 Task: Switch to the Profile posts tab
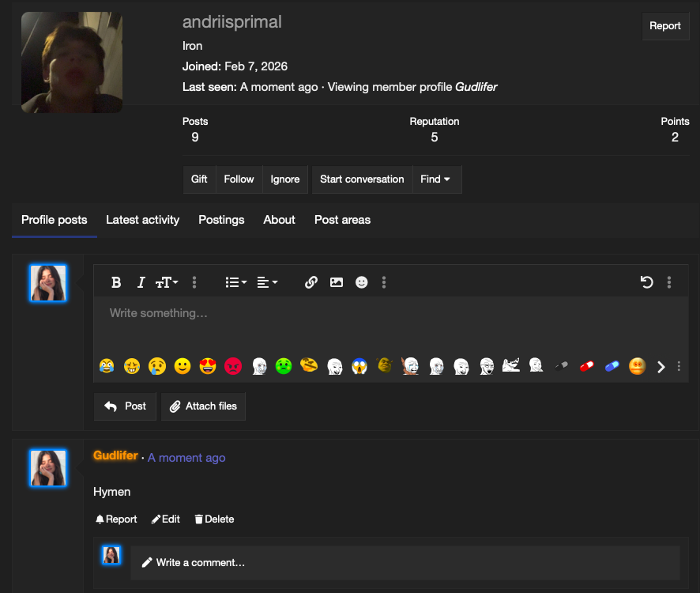pyautogui.click(x=55, y=220)
